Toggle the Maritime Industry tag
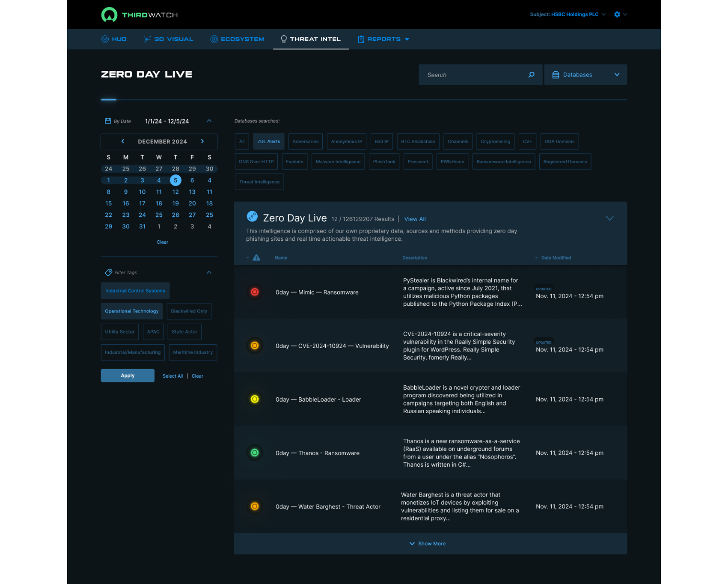The width and height of the screenshot is (728, 584). point(193,352)
